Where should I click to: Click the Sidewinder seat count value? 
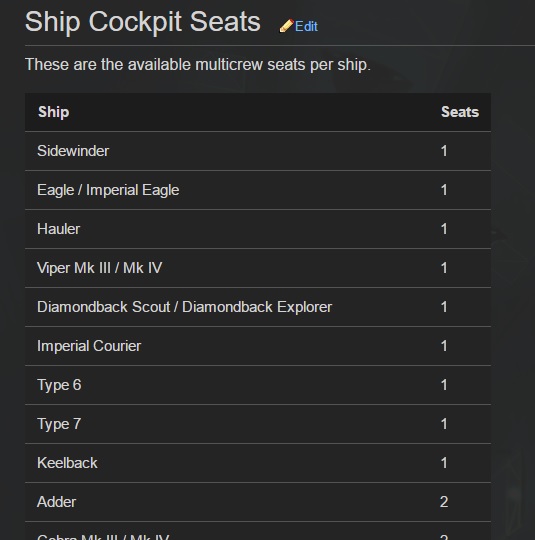(444, 151)
